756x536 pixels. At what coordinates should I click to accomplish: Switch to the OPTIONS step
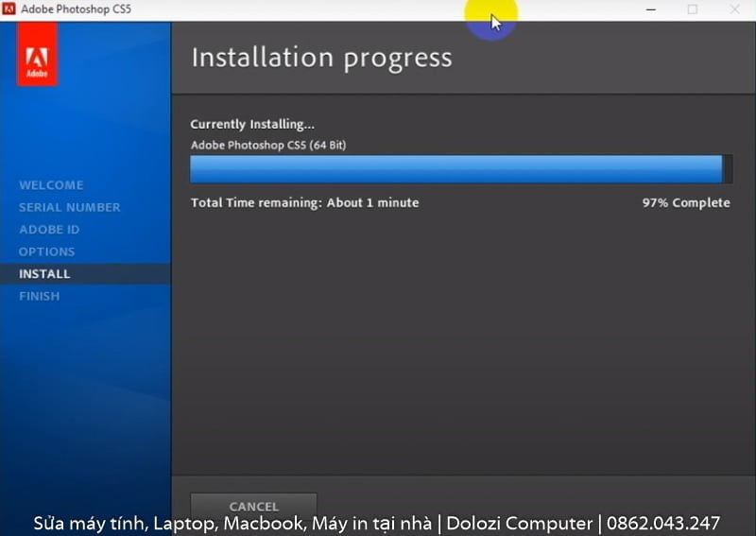46,251
